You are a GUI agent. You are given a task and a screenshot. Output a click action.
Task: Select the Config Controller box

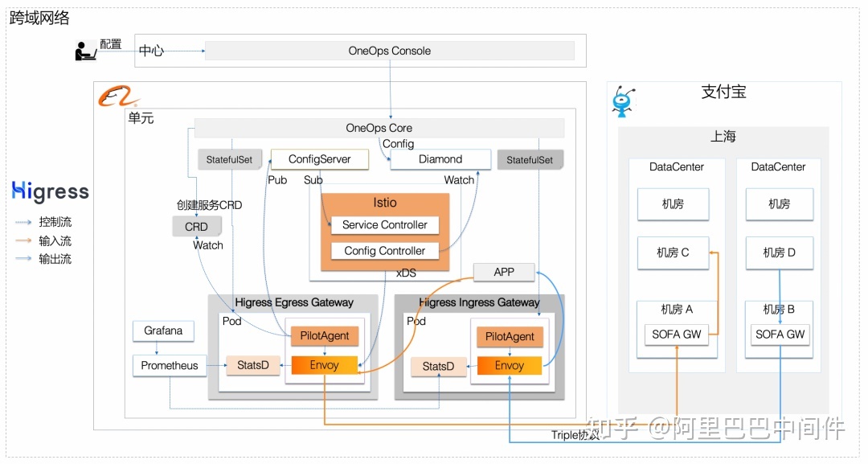click(x=385, y=251)
